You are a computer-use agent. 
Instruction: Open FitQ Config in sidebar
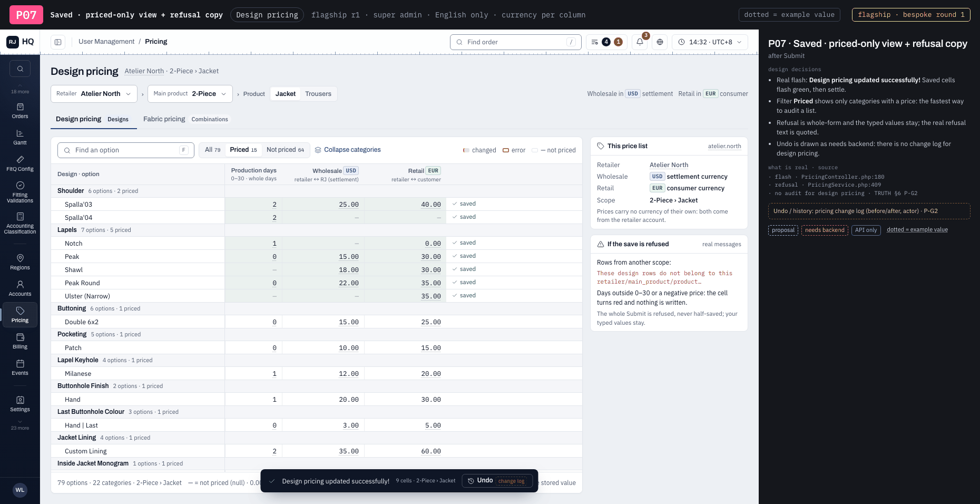pos(20,163)
